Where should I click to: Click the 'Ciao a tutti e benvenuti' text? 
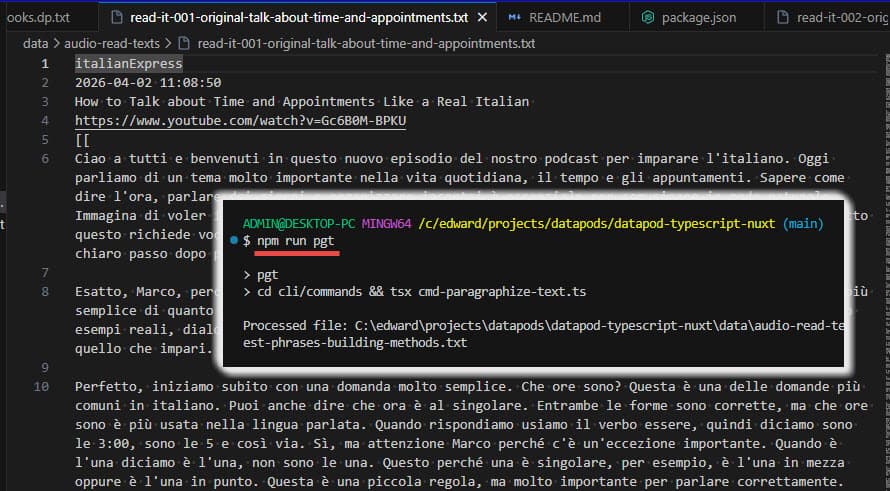167,159
